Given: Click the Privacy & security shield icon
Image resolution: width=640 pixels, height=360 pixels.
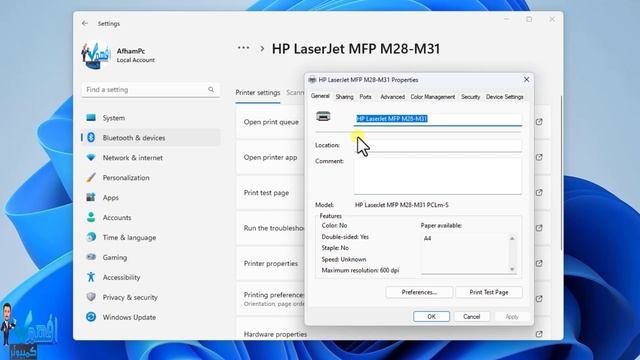Looking at the screenshot, I should tap(91, 297).
